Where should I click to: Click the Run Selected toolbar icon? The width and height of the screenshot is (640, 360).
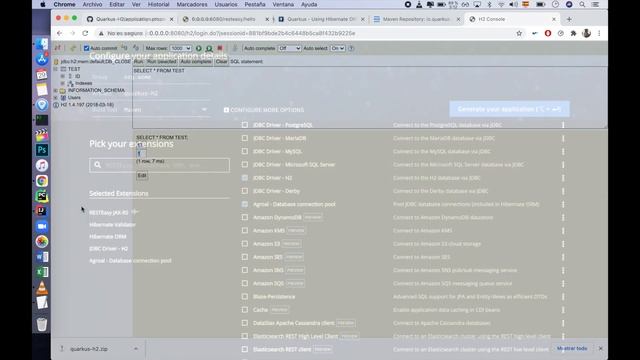(209, 48)
